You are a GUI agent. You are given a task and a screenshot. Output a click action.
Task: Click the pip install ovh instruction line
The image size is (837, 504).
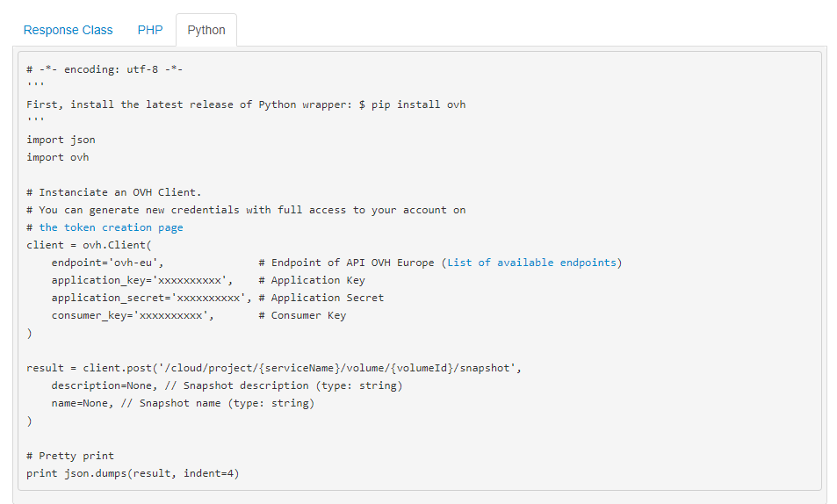[246, 104]
